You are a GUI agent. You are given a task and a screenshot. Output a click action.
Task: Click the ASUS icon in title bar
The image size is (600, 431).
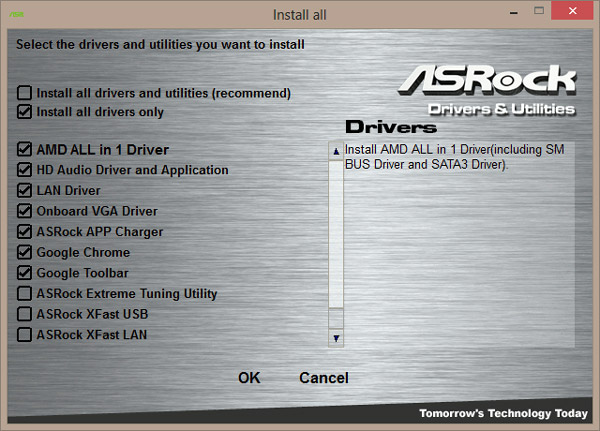(x=16, y=15)
